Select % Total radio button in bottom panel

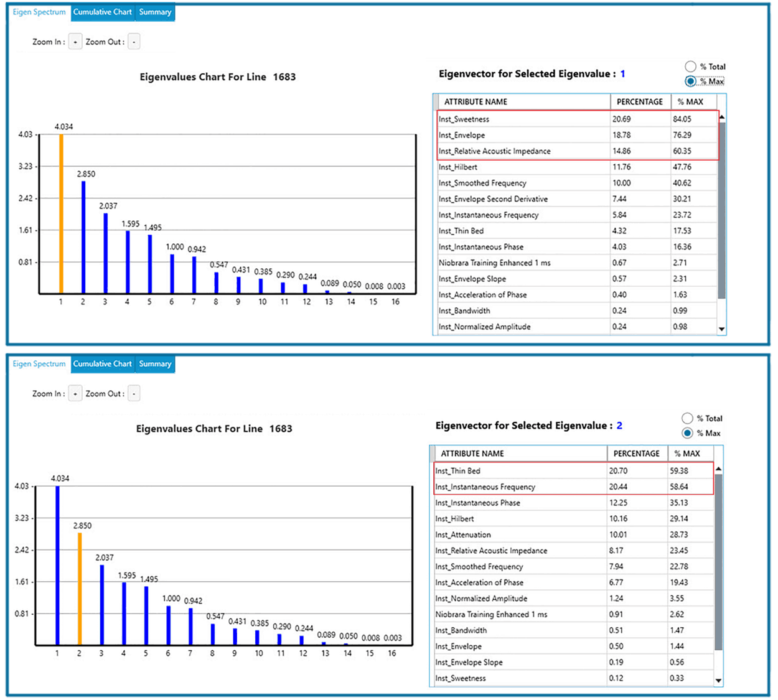pyautogui.click(x=687, y=418)
